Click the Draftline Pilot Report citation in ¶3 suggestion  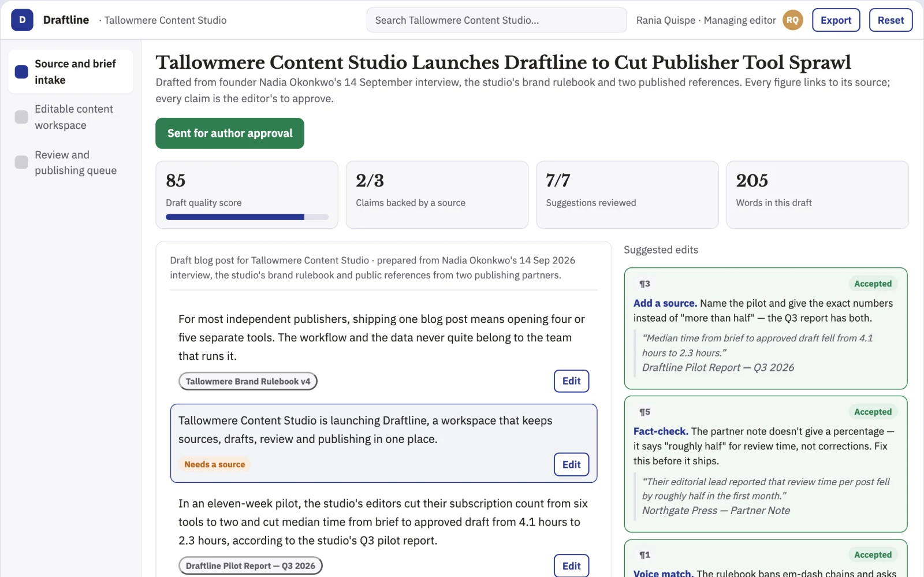[x=718, y=367]
